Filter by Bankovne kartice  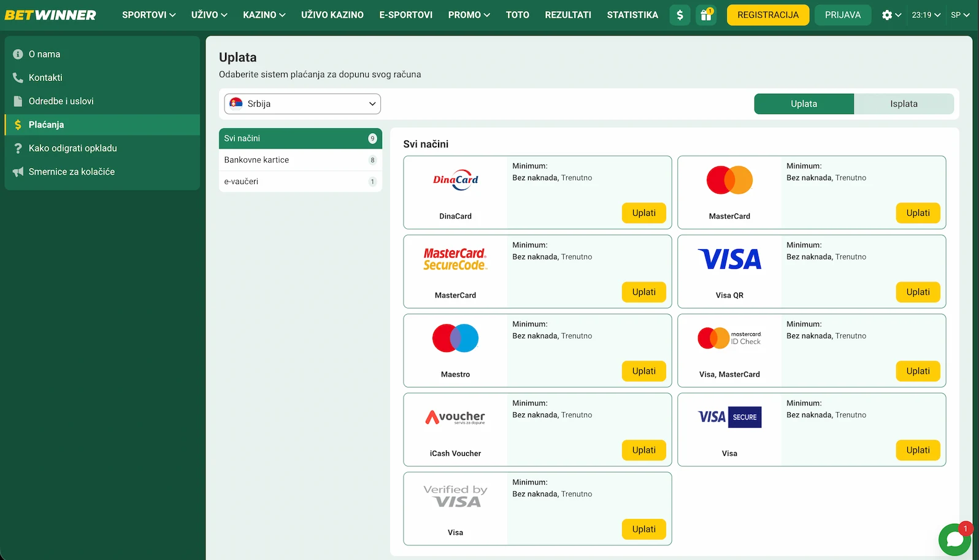(301, 160)
